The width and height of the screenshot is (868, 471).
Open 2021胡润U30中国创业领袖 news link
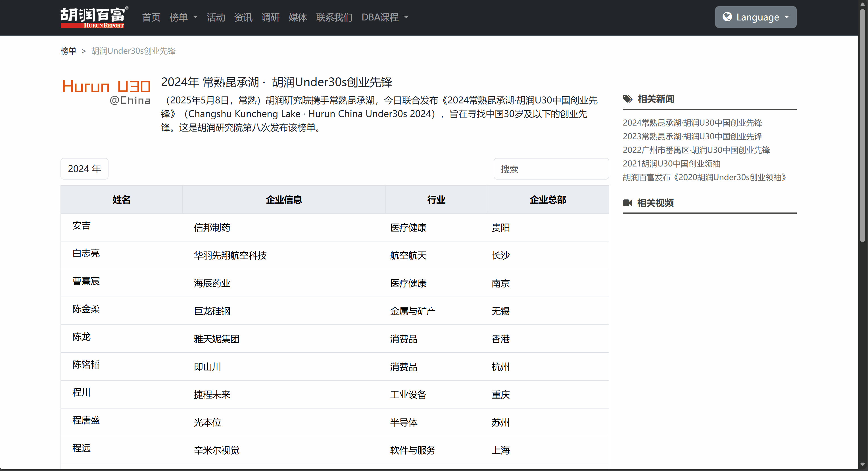tap(671, 164)
